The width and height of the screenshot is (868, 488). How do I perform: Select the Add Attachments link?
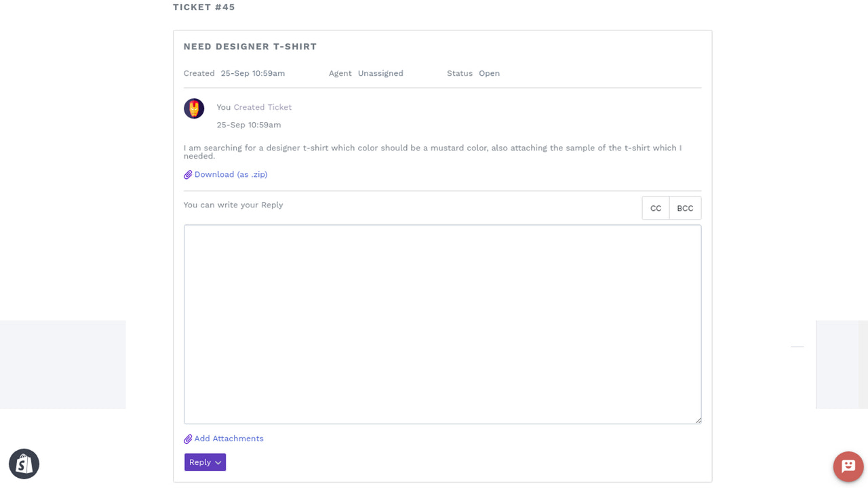coord(229,439)
